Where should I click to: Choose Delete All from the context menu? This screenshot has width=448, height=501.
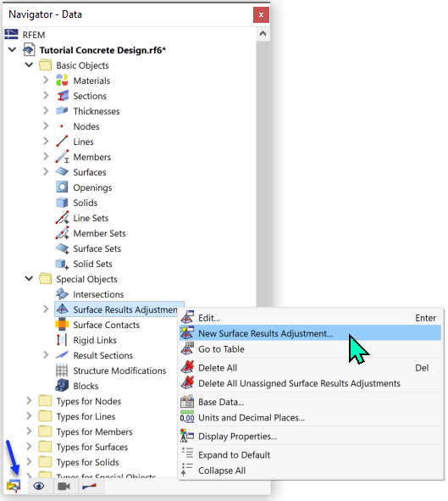click(x=311, y=368)
